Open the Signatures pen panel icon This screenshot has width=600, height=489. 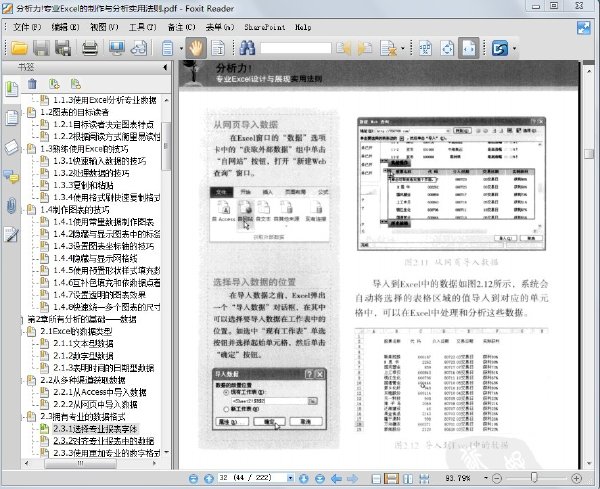[11, 234]
